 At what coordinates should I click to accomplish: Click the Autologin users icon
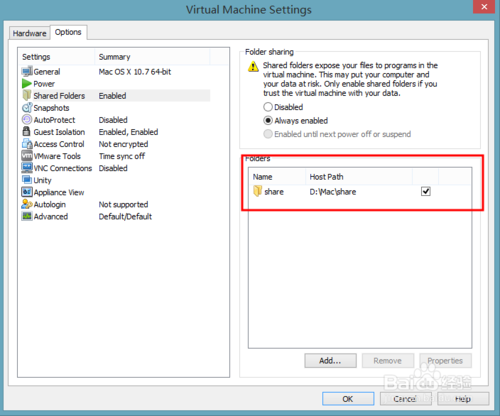tap(27, 204)
